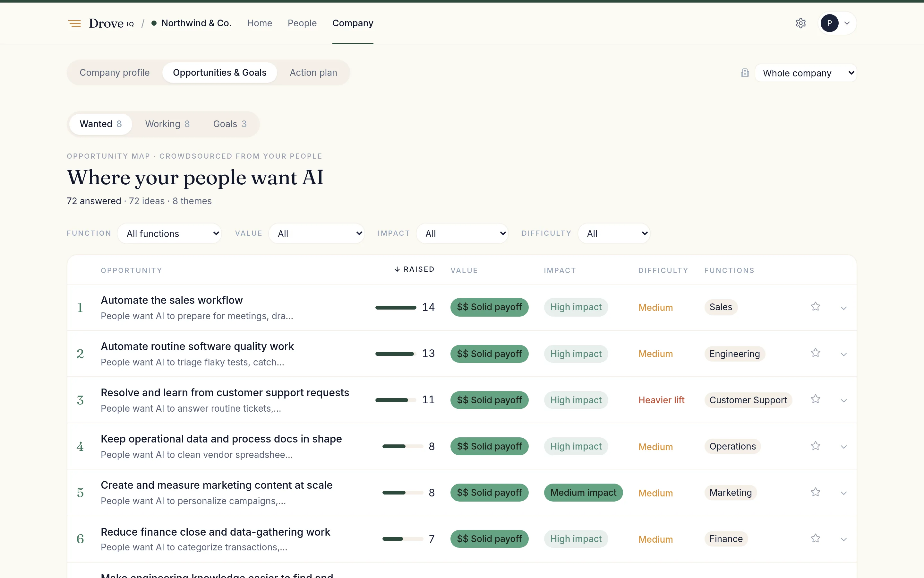The image size is (924, 578).
Task: Expand the operational data row details
Action: 843,447
